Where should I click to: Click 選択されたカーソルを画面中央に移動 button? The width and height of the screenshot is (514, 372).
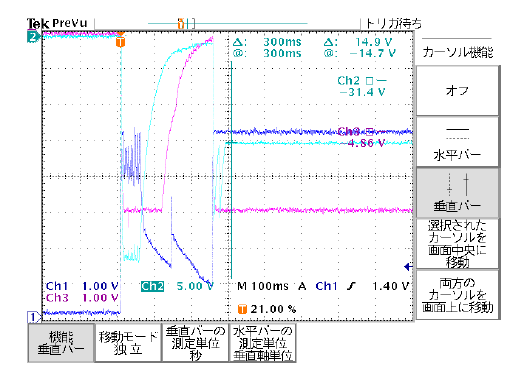coord(457,244)
